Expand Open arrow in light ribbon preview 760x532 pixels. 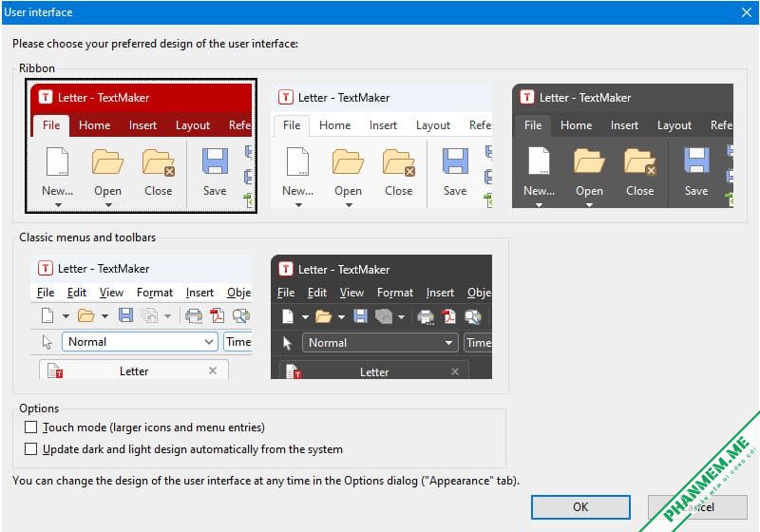click(349, 205)
